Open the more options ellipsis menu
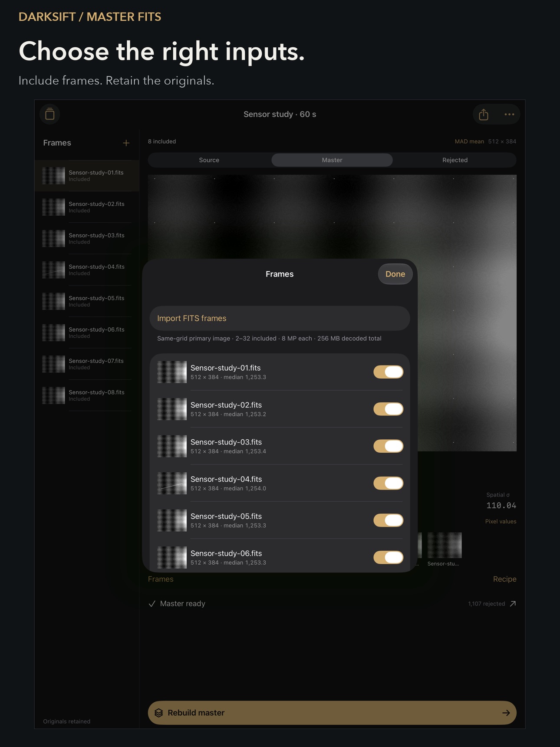 point(509,115)
